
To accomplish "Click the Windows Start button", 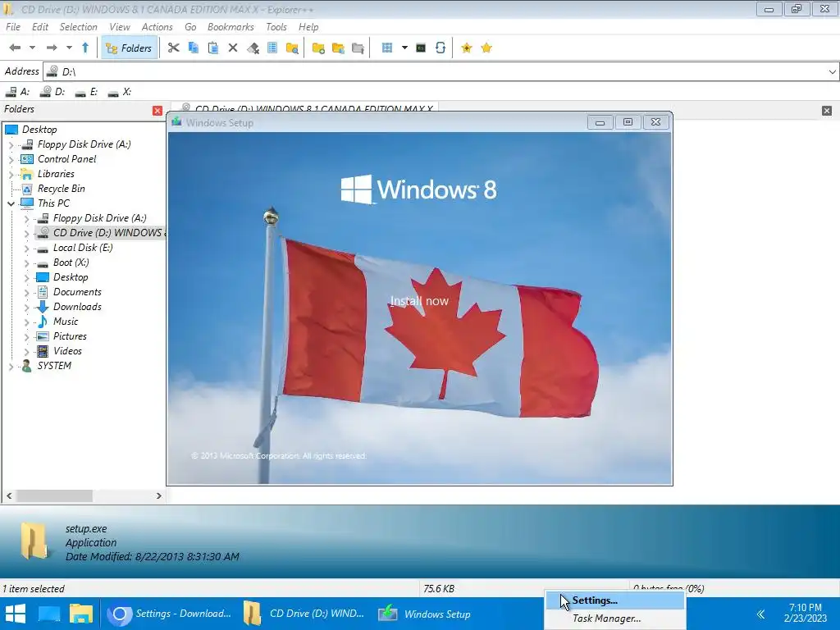I will click(x=16, y=614).
